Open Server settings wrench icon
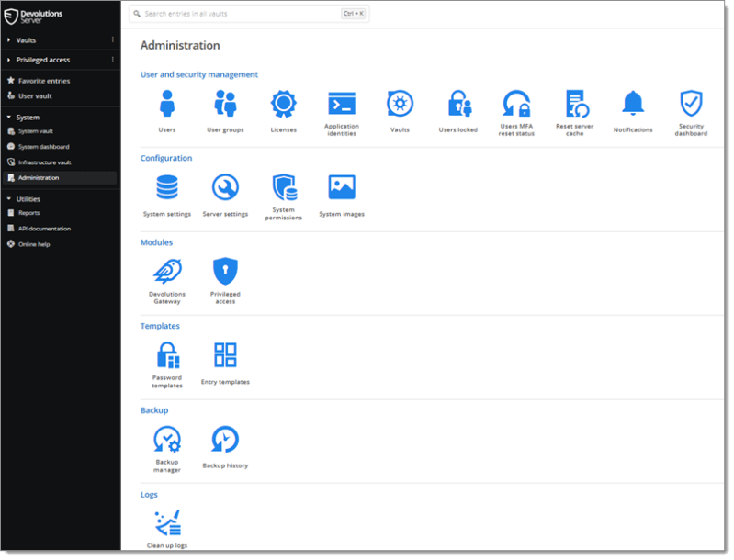Image resolution: width=734 pixels, height=560 pixels. (225, 187)
